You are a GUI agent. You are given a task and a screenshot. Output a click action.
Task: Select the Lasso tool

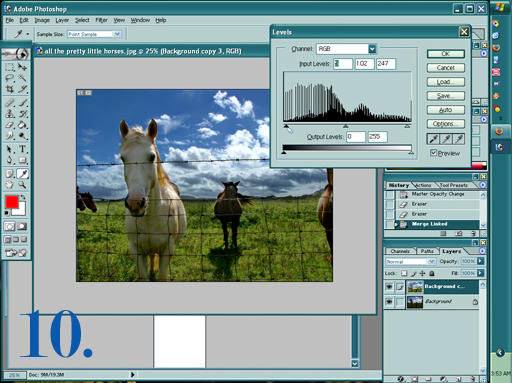[x=10, y=78]
